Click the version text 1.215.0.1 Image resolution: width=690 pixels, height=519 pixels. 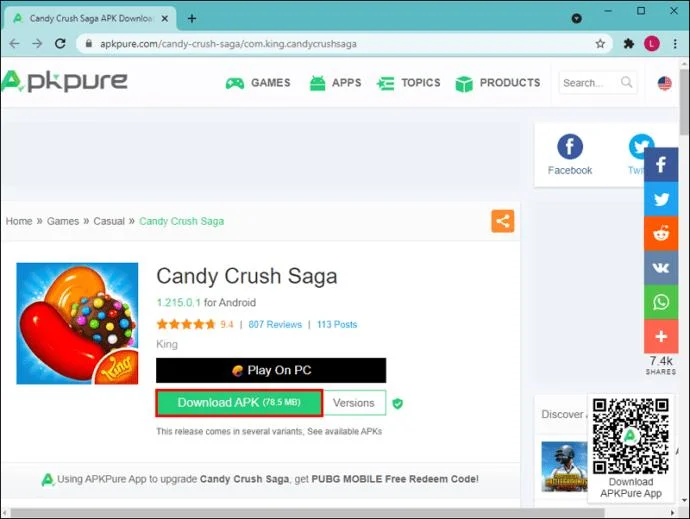coord(179,302)
